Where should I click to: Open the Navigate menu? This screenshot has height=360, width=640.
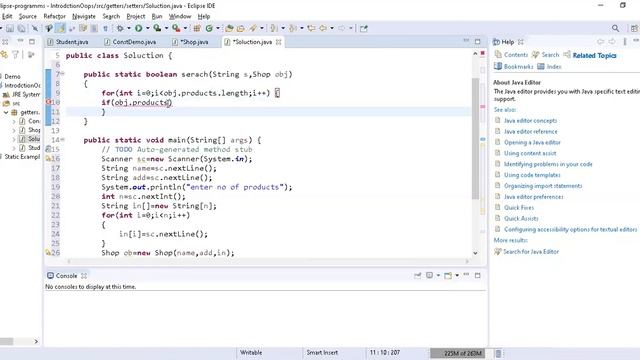click(x=84, y=16)
